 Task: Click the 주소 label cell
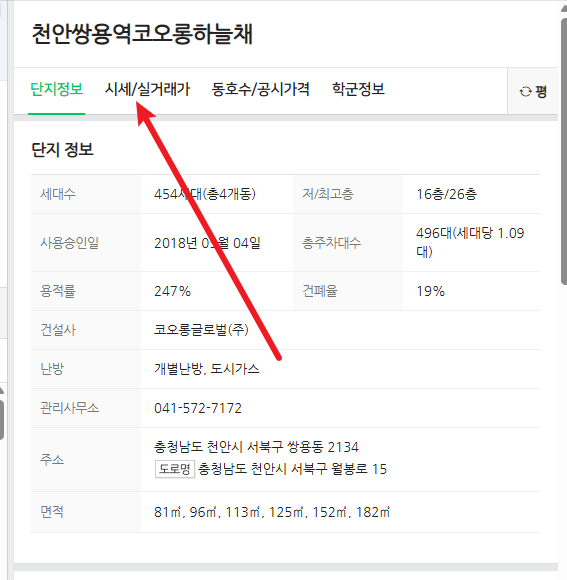(86, 459)
